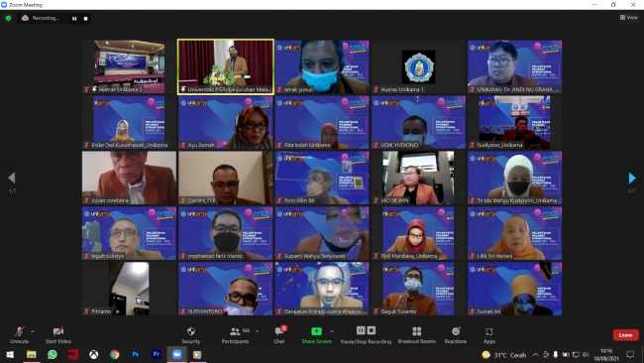Click the red Leave button
644x363 pixels.
[625, 335]
